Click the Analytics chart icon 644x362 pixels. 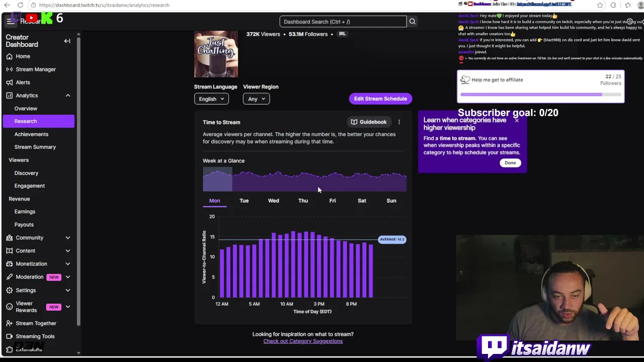pos(10,96)
